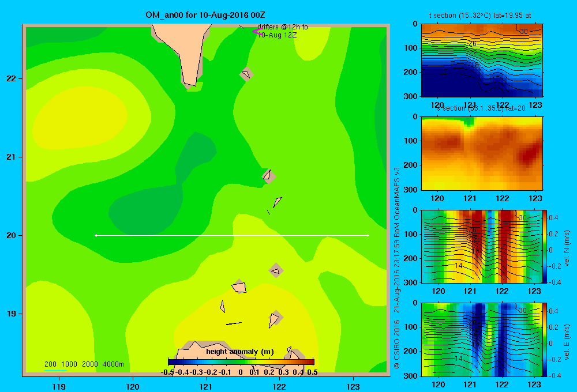Viewport: 577px width, 392px height.
Task: Click the CSIRO BoM OceanMAPS v3 copyright text
Action: (x=397, y=267)
